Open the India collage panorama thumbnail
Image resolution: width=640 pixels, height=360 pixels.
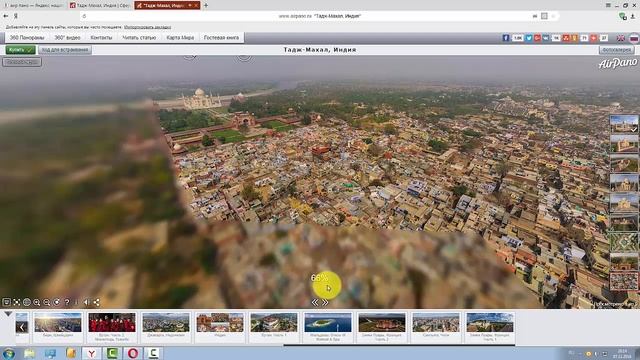click(220, 322)
